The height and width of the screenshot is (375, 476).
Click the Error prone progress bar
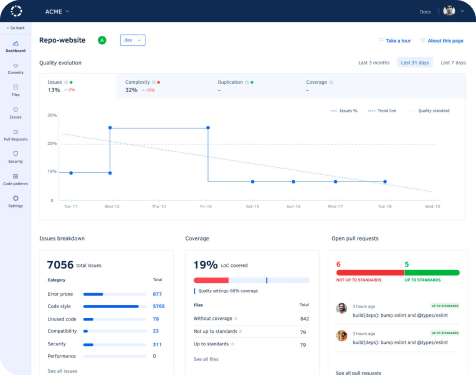114,294
